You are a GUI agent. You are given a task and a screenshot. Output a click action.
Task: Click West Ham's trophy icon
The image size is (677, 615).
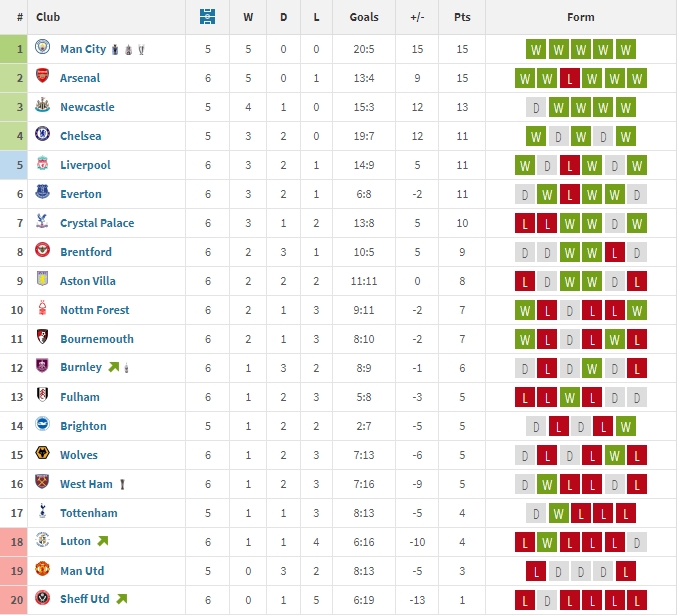tap(122, 485)
